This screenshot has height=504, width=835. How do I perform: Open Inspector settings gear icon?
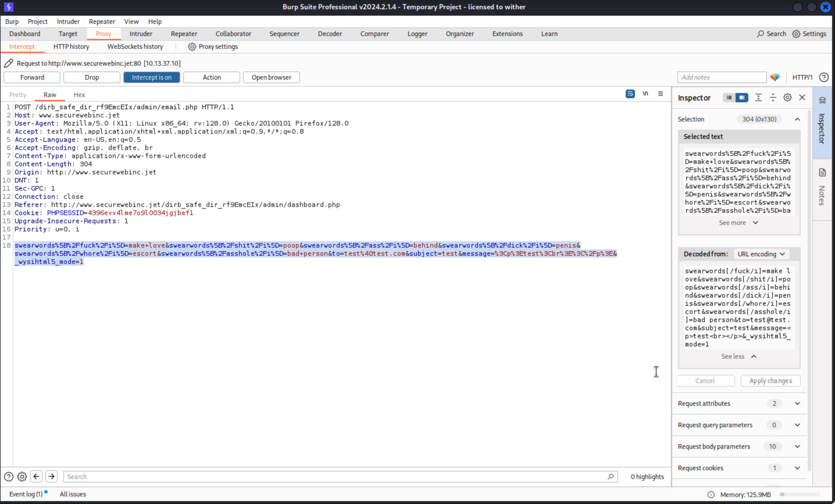(788, 98)
